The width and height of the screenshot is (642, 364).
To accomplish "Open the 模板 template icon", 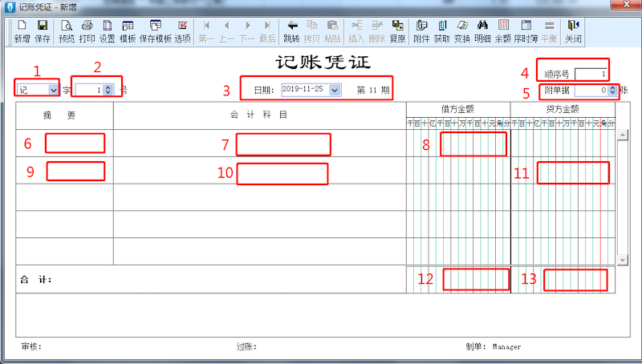I will 128,31.
